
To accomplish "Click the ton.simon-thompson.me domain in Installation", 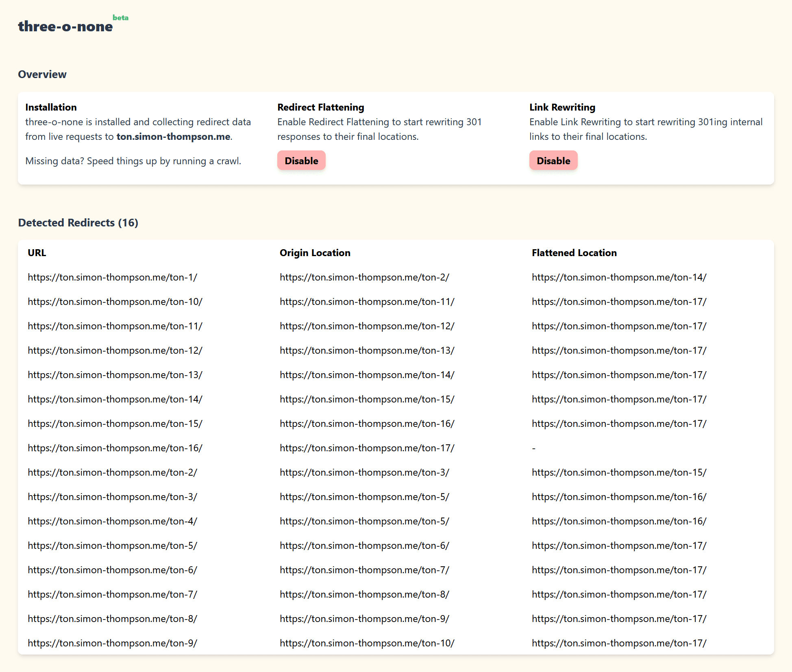I will (174, 137).
